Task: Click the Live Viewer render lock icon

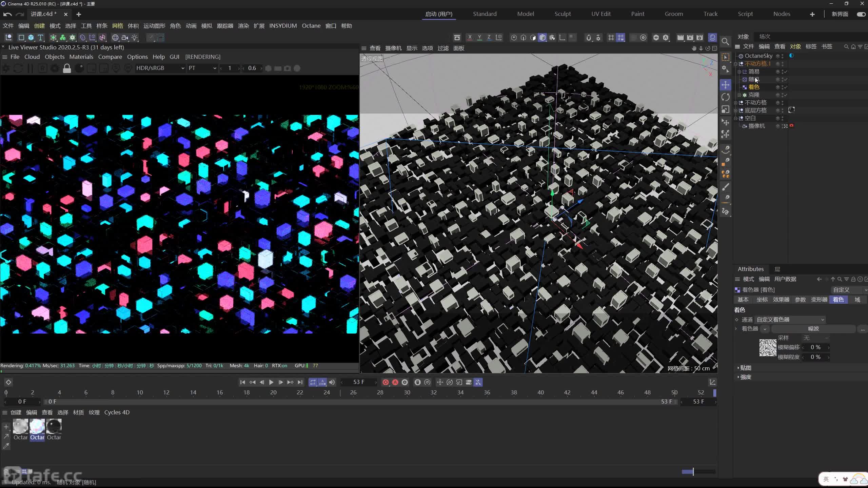Action: coord(67,68)
